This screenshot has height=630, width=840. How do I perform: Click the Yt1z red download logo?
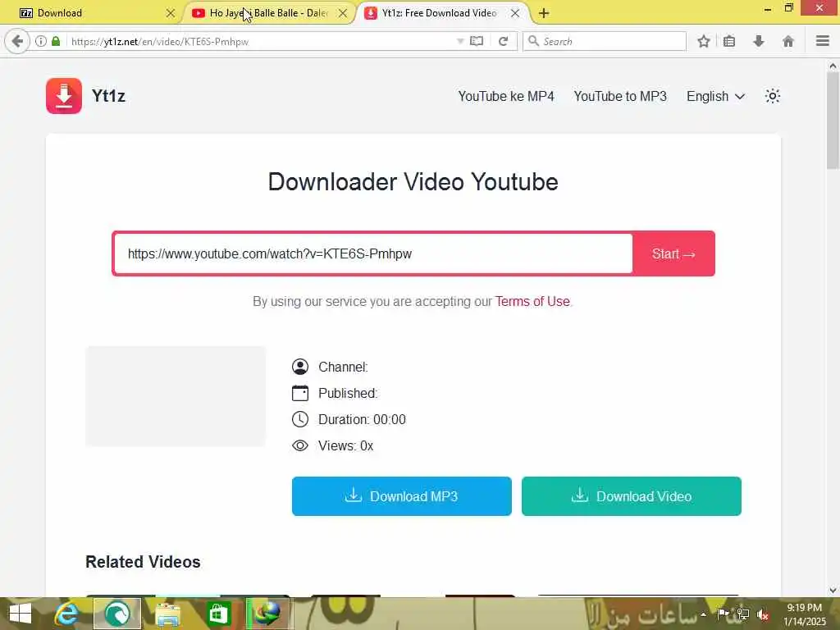(64, 96)
